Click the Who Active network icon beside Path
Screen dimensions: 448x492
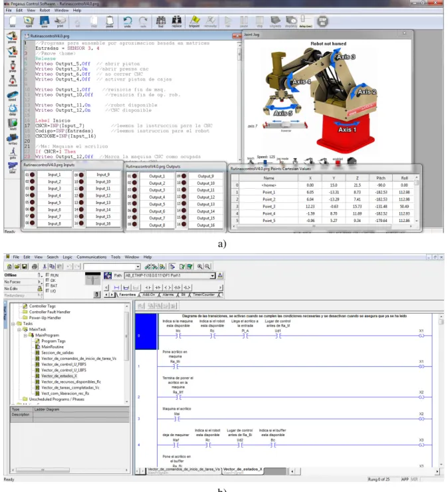pyautogui.click(x=220, y=275)
